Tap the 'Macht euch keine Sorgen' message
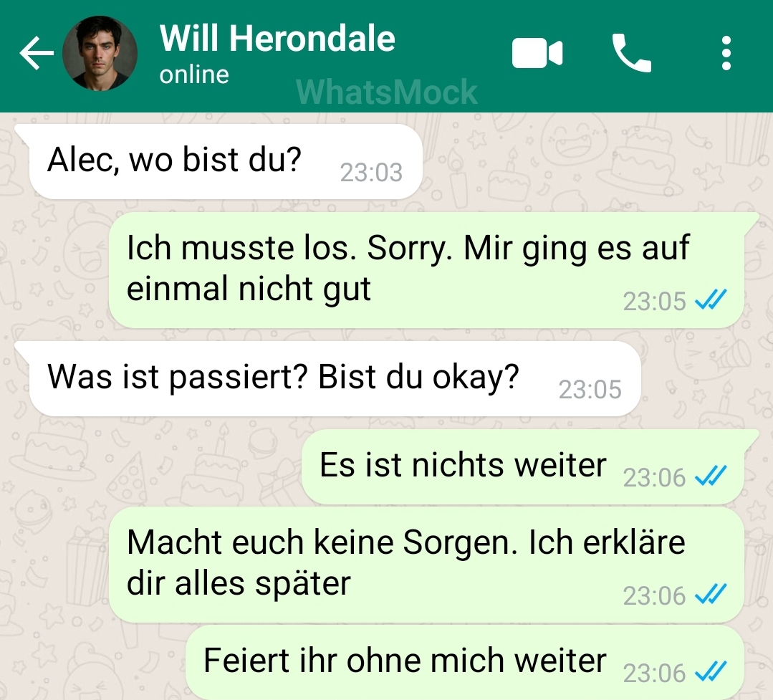Image resolution: width=773 pixels, height=700 pixels. click(426, 565)
